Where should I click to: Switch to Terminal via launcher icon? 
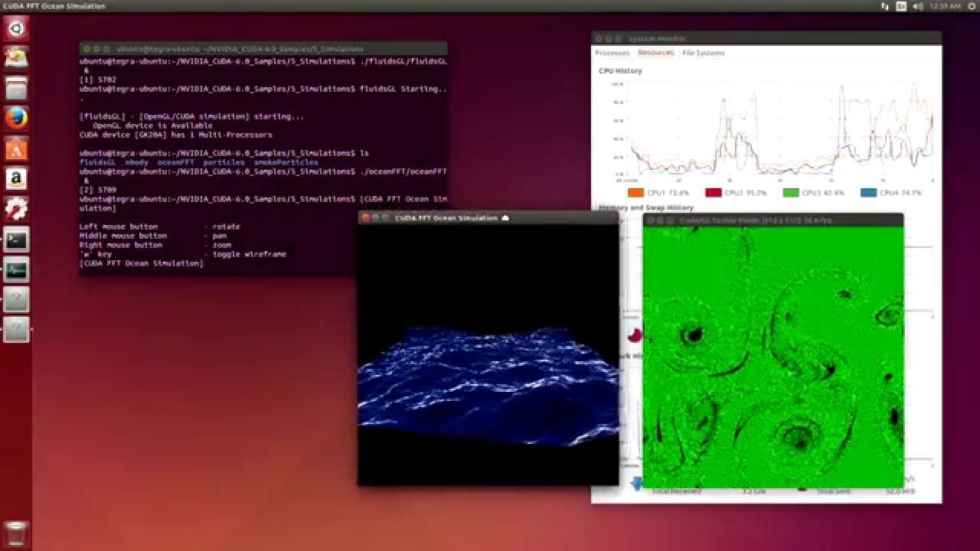click(x=16, y=240)
